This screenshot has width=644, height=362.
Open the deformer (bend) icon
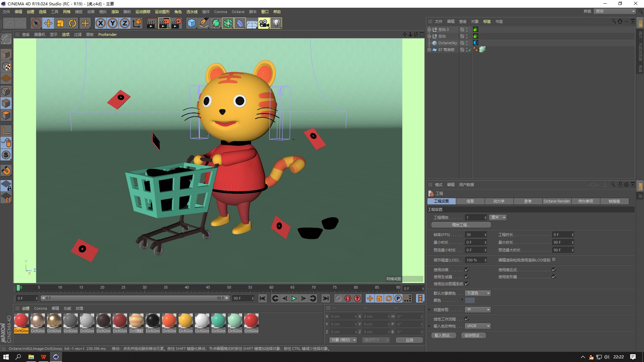240,23
